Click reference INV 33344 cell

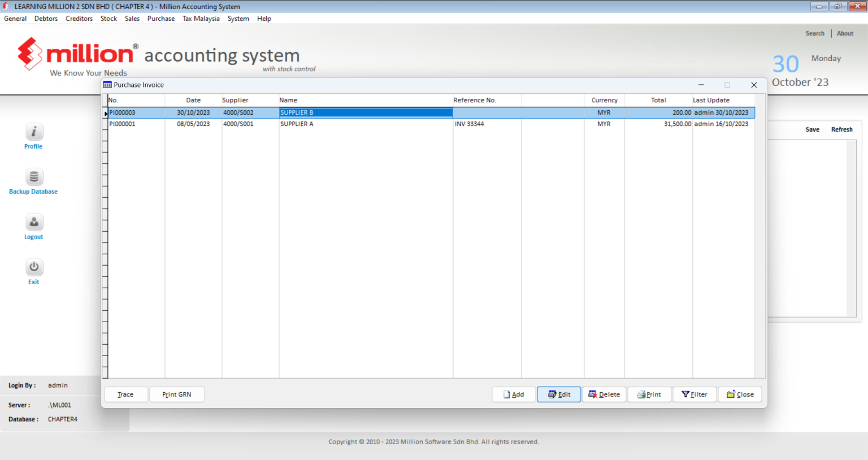tap(487, 124)
